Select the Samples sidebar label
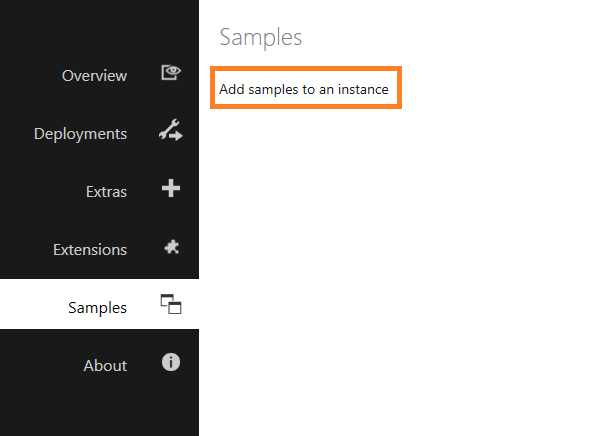 click(x=97, y=308)
